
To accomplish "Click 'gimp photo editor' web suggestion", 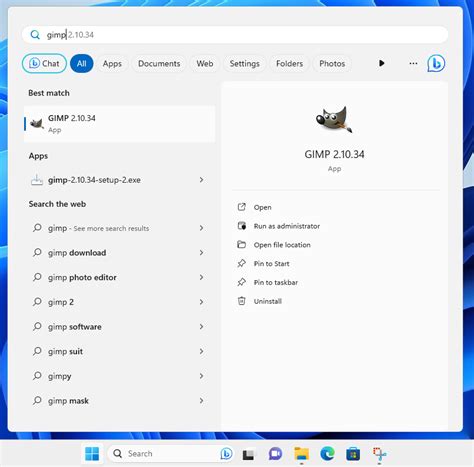I will [x=119, y=277].
